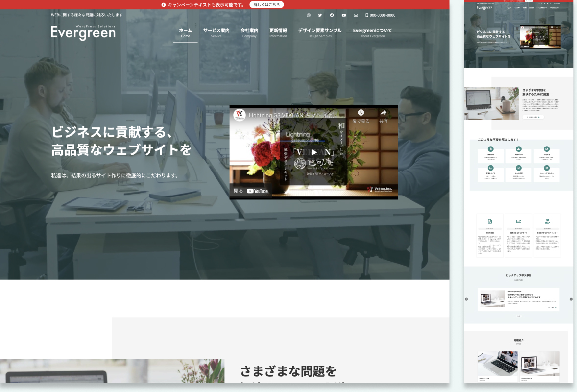
Task: Click the embedded video in the full-page thumbnail
Action: [x=540, y=37]
